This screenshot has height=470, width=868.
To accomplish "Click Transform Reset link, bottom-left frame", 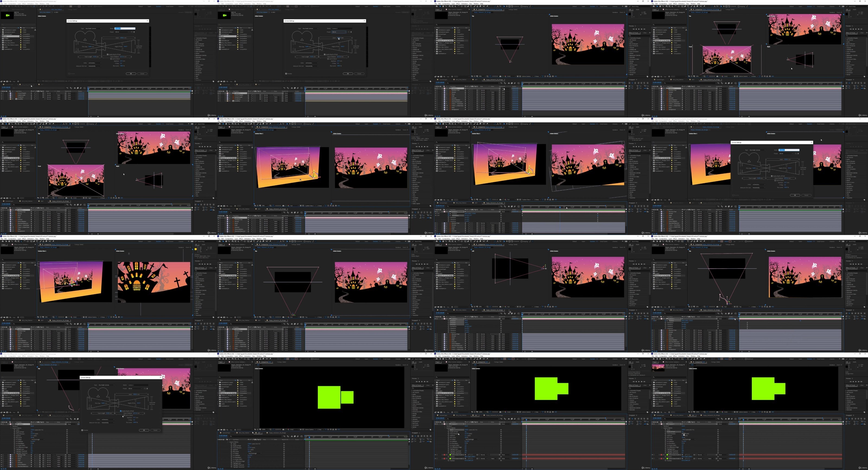I will click(32, 426).
